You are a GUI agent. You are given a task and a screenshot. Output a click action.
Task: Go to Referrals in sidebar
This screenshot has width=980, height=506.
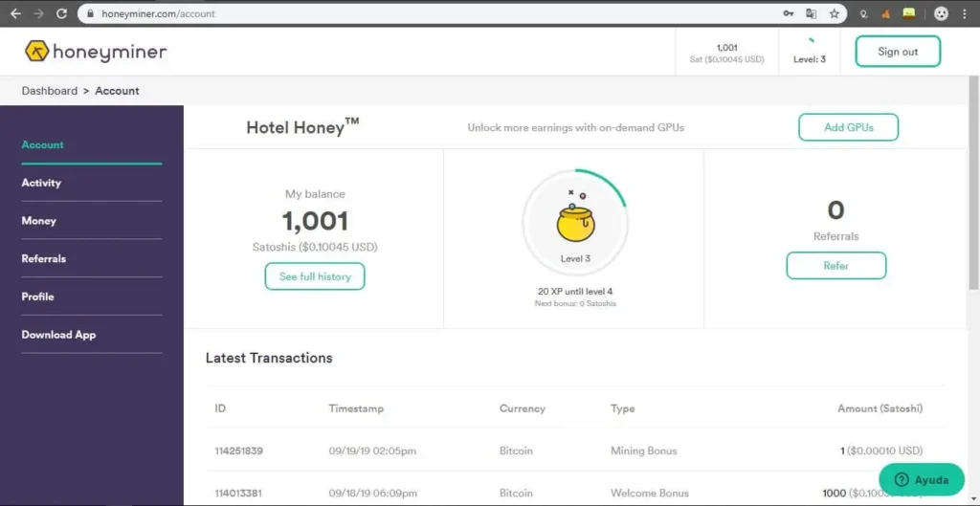[x=44, y=258]
